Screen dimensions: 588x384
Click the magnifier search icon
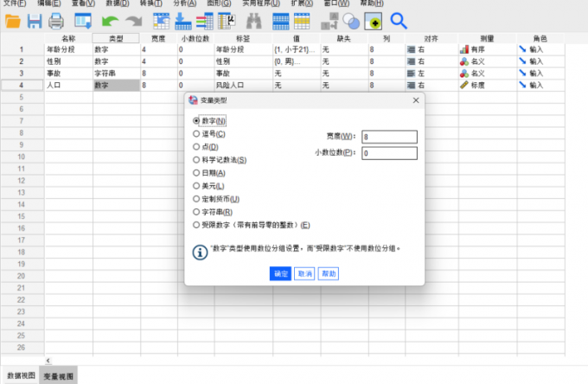pyautogui.click(x=399, y=21)
